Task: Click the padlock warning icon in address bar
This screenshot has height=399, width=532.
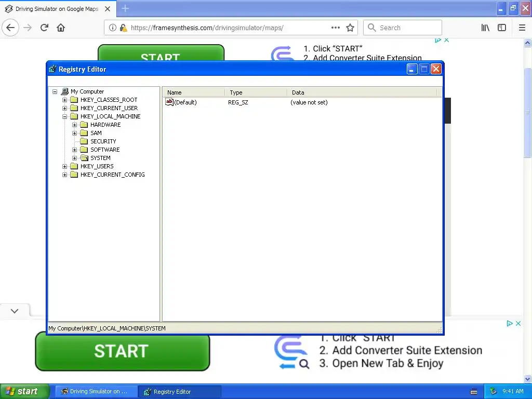Action: point(124,28)
